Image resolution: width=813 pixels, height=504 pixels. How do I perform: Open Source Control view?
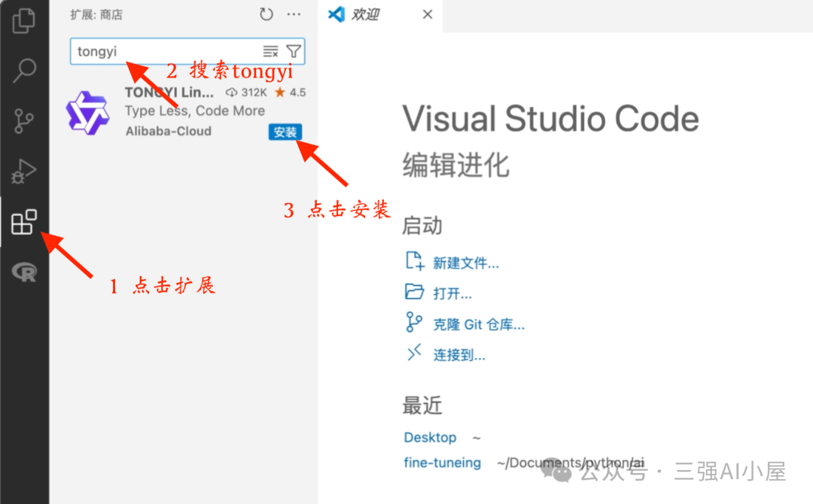[x=24, y=121]
